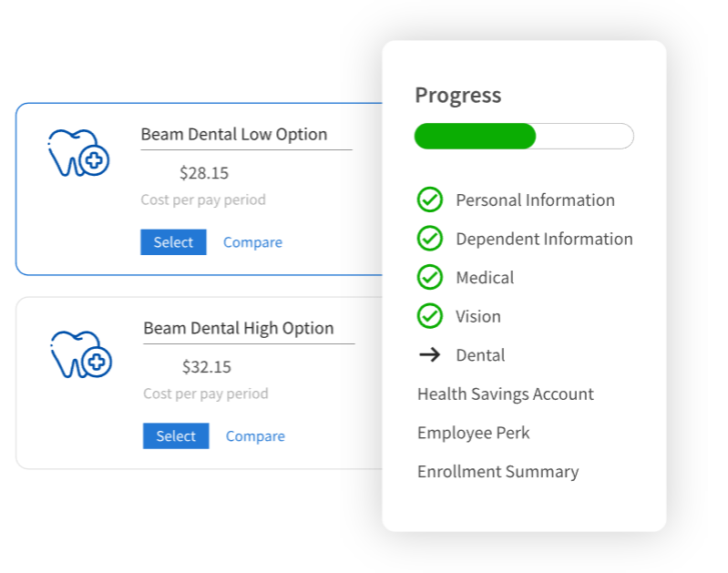Click the green checkmark beside Medical
The width and height of the screenshot is (728, 573).
429,277
